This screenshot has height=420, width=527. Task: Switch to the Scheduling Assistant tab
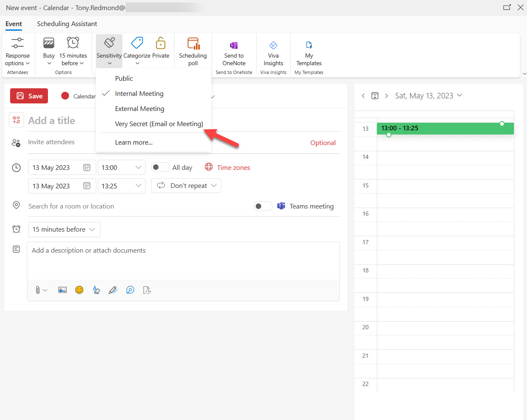pyautogui.click(x=67, y=24)
